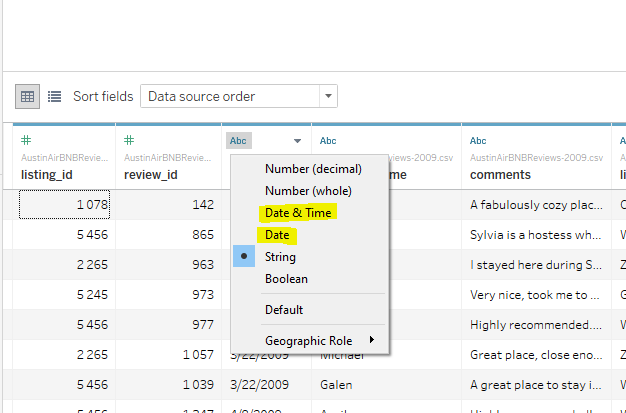Select Number (whole) data type
Viewport: 626px width, 413px height.
pyautogui.click(x=308, y=189)
